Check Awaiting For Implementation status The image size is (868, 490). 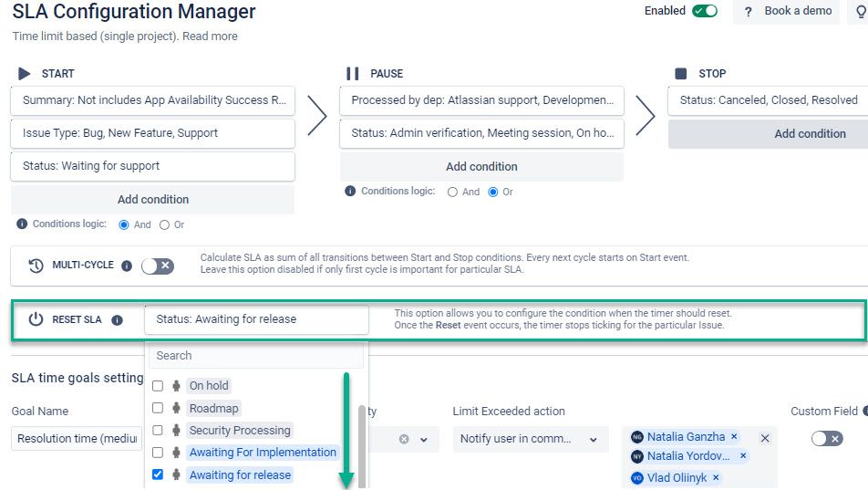(x=158, y=453)
